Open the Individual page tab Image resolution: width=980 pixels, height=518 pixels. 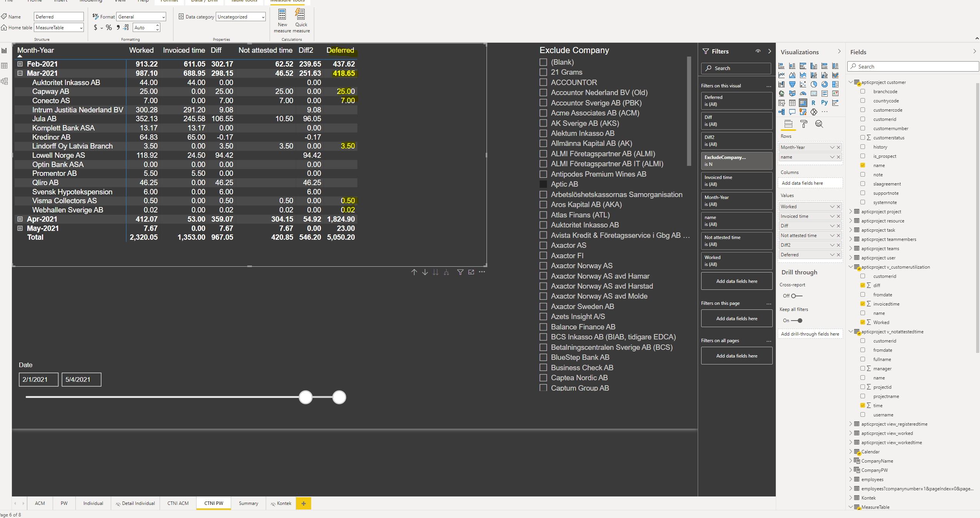click(93, 503)
